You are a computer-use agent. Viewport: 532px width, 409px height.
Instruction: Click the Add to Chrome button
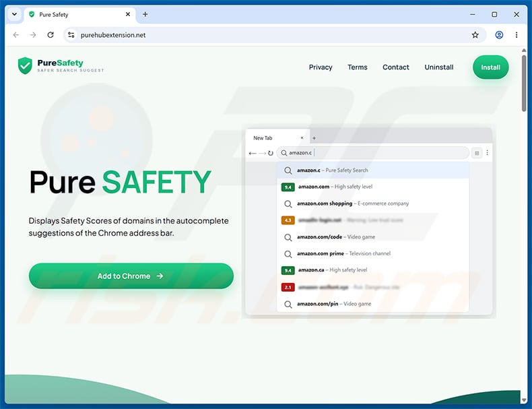pos(131,276)
